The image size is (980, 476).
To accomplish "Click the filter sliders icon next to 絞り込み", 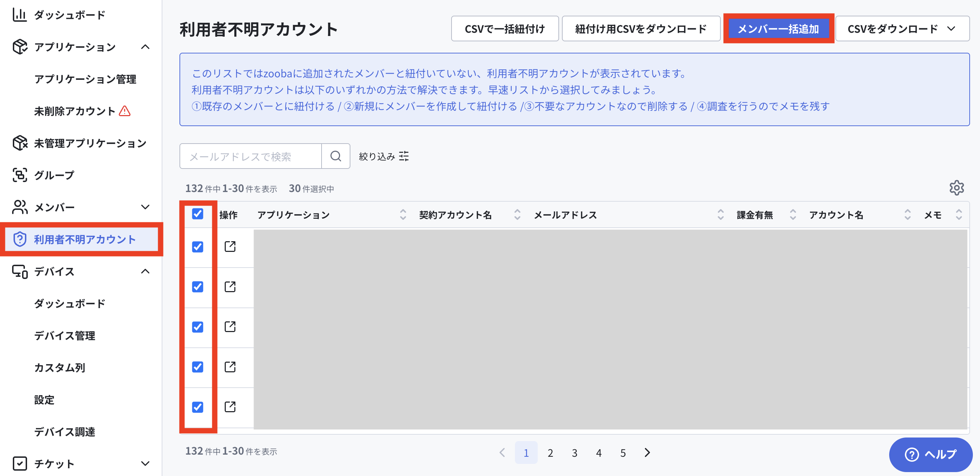I will tap(404, 156).
